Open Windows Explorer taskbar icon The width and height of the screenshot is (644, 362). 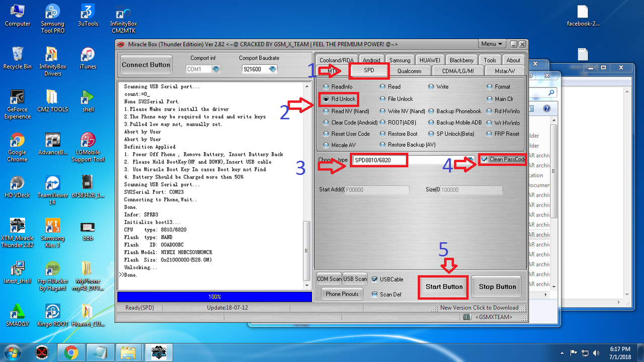tap(128, 352)
